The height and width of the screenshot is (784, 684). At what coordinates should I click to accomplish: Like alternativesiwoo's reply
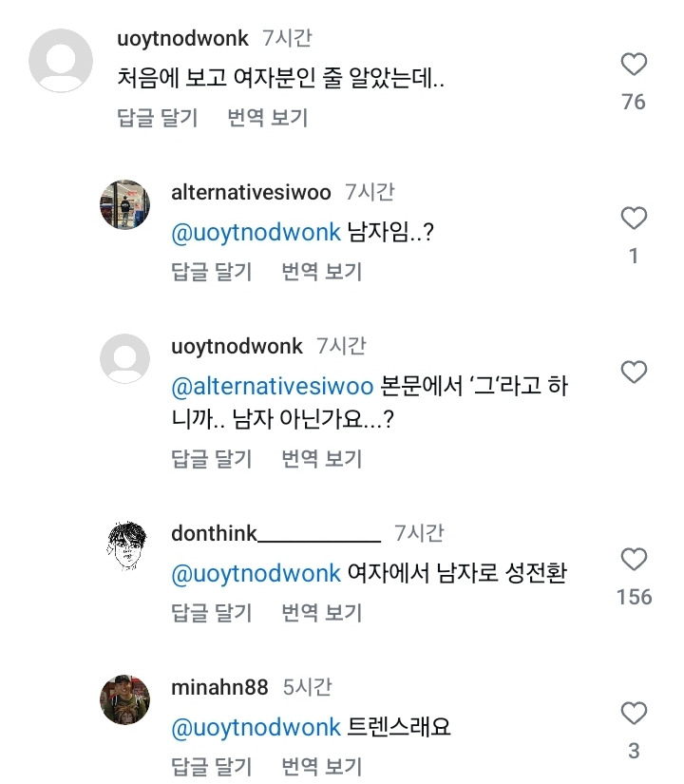pyautogui.click(x=634, y=220)
